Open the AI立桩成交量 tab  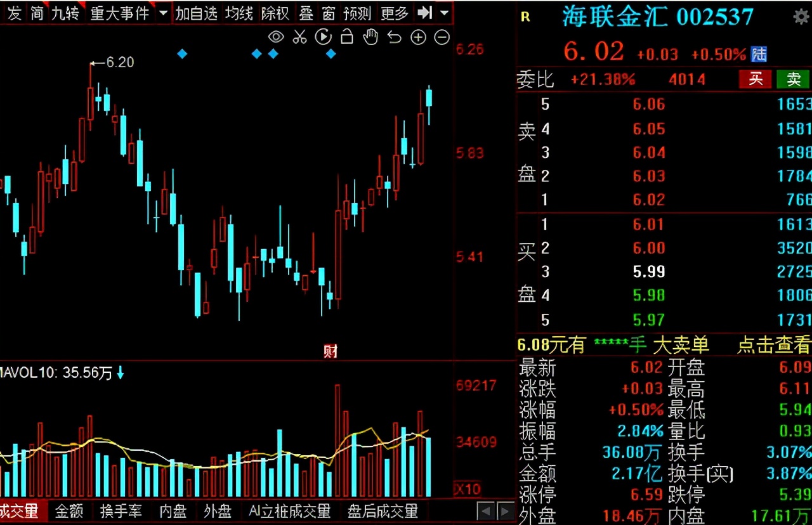[x=290, y=511]
